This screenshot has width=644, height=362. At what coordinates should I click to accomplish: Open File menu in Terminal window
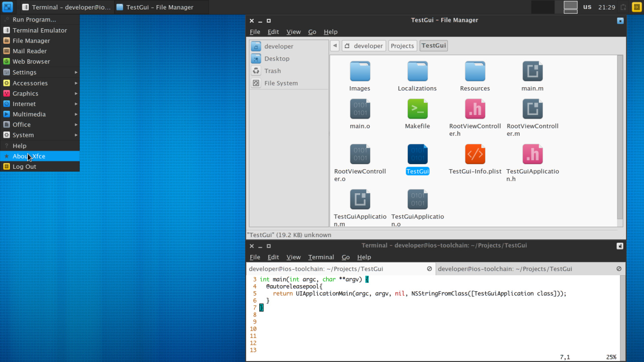[x=255, y=257]
